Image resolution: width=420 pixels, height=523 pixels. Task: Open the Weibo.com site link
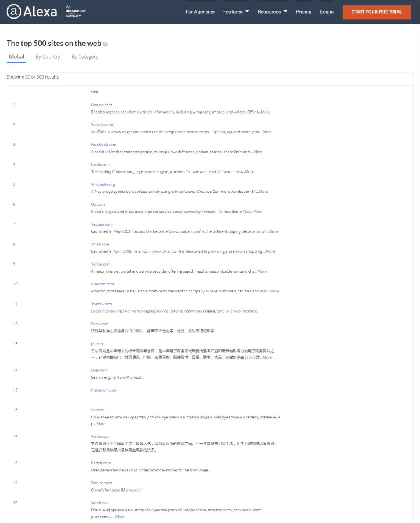point(101,436)
